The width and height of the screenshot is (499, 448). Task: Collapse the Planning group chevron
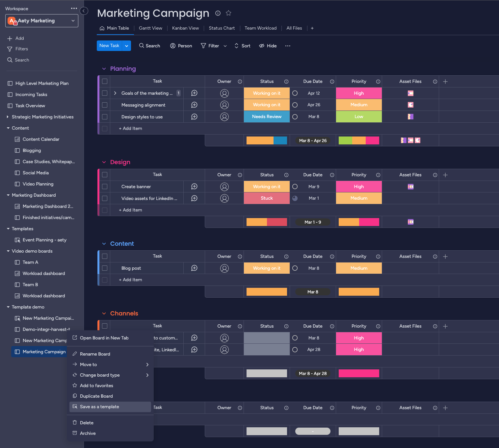click(x=104, y=69)
